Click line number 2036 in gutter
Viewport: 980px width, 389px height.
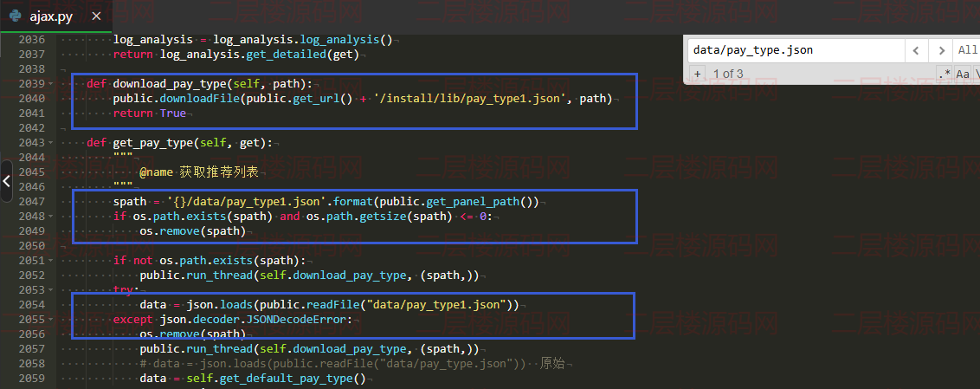click(x=32, y=39)
